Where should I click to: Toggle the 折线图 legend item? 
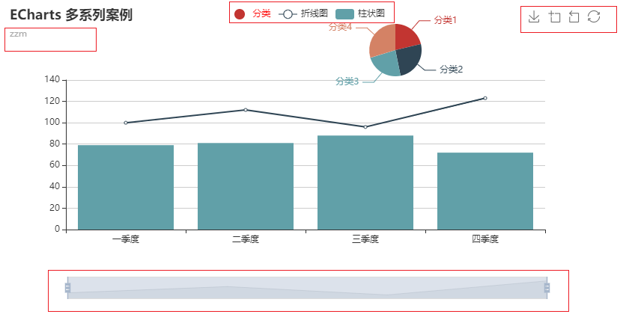click(x=303, y=13)
